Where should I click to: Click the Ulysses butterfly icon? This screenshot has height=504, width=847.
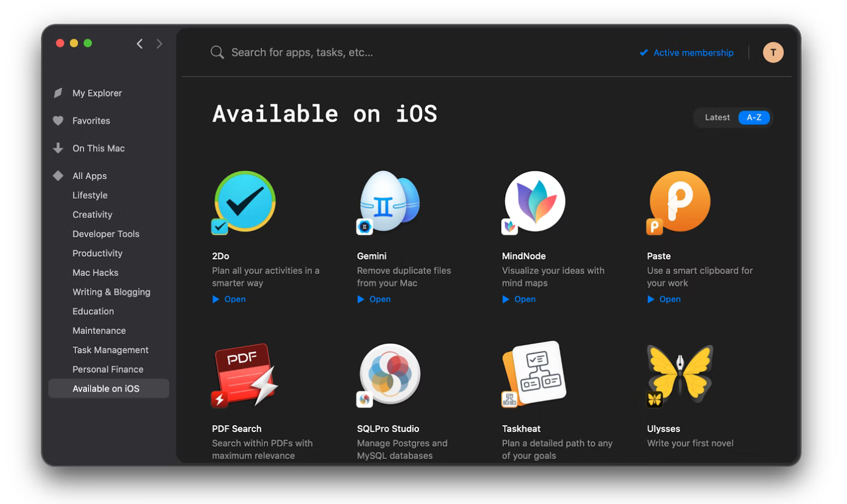coord(680,373)
